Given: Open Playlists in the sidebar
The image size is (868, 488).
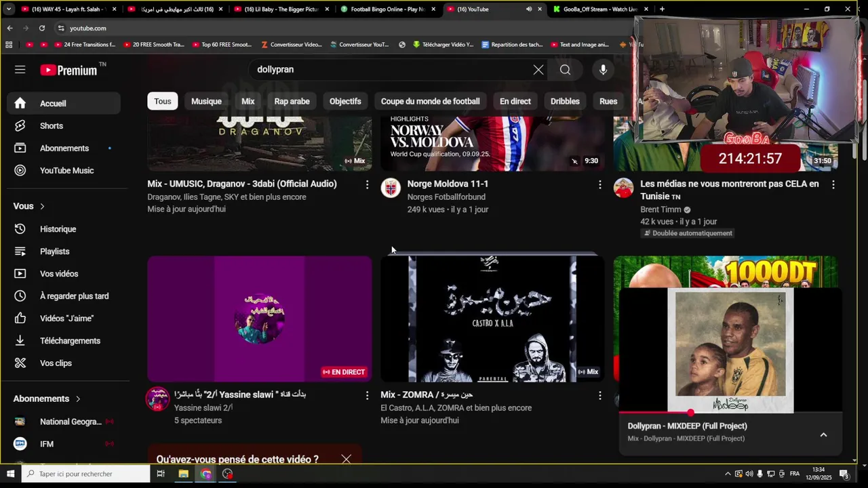Looking at the screenshot, I should 64,251.
